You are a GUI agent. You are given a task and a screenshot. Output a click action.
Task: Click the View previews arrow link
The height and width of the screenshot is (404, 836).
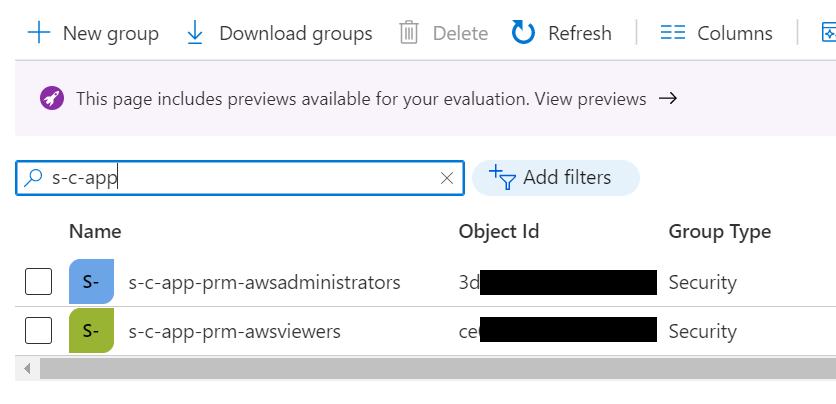pyautogui.click(x=668, y=98)
